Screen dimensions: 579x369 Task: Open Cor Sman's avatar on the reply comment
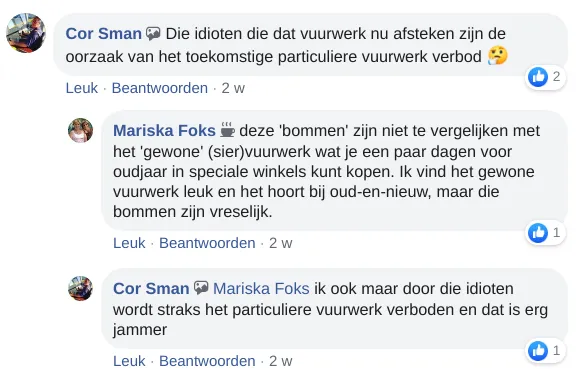pos(80,288)
